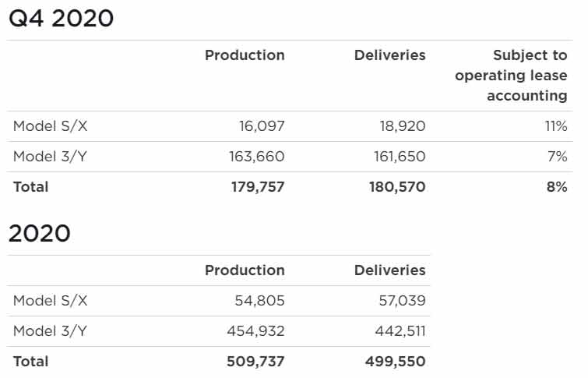
Task: Select the 163,660 production cell
Action: click(256, 157)
